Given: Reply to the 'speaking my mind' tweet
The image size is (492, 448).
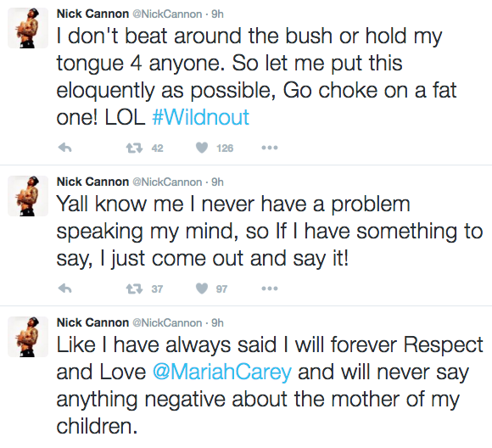Looking at the screenshot, I should click(65, 288).
